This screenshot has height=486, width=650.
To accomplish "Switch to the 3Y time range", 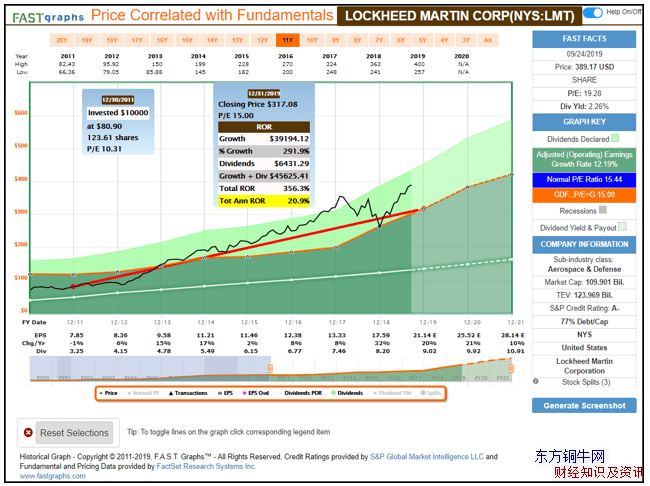I will [x=466, y=40].
